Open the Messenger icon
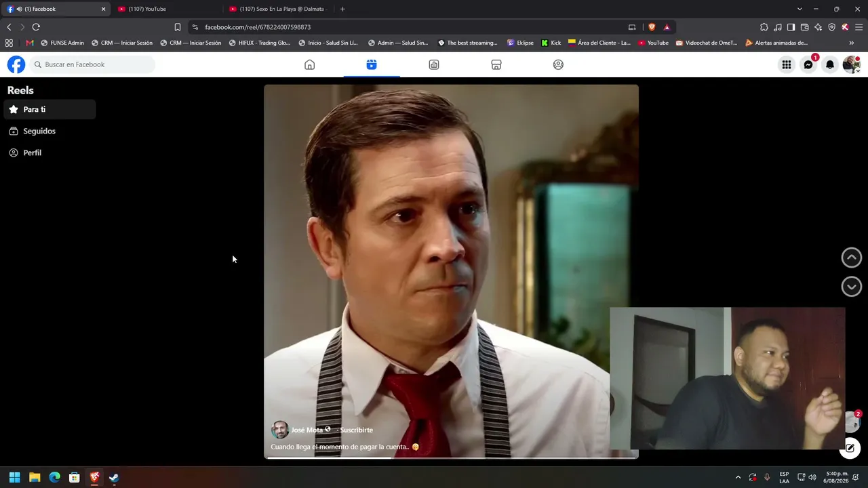Image resolution: width=868 pixels, height=488 pixels. point(808,64)
